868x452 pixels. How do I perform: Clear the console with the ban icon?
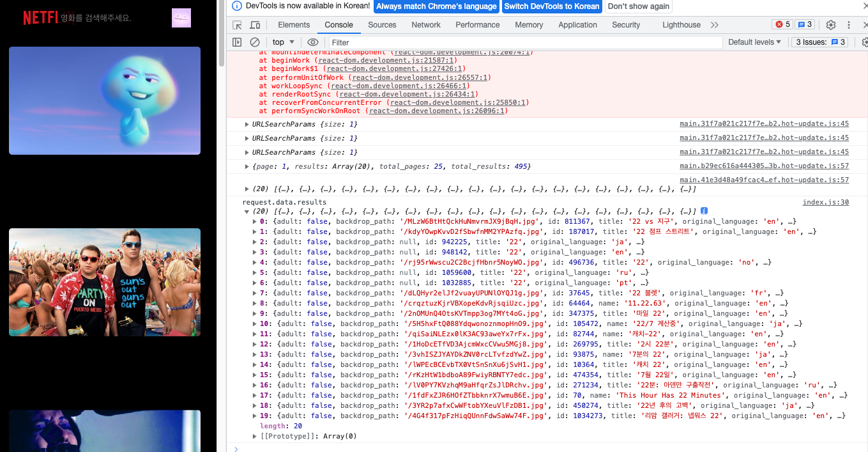(255, 42)
